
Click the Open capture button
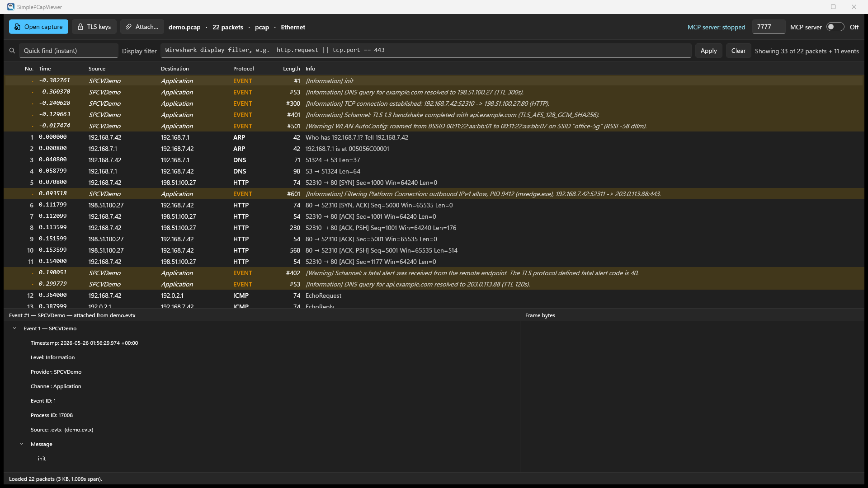click(38, 27)
